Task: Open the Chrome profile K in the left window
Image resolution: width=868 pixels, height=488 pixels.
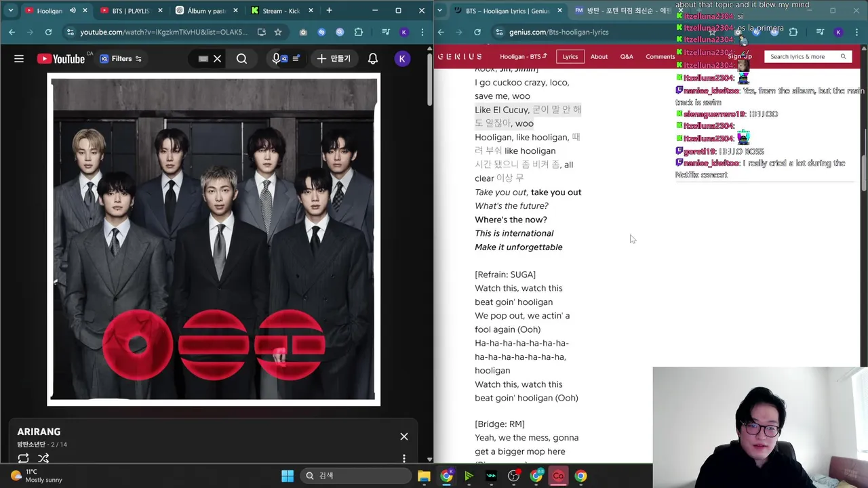Action: [404, 32]
